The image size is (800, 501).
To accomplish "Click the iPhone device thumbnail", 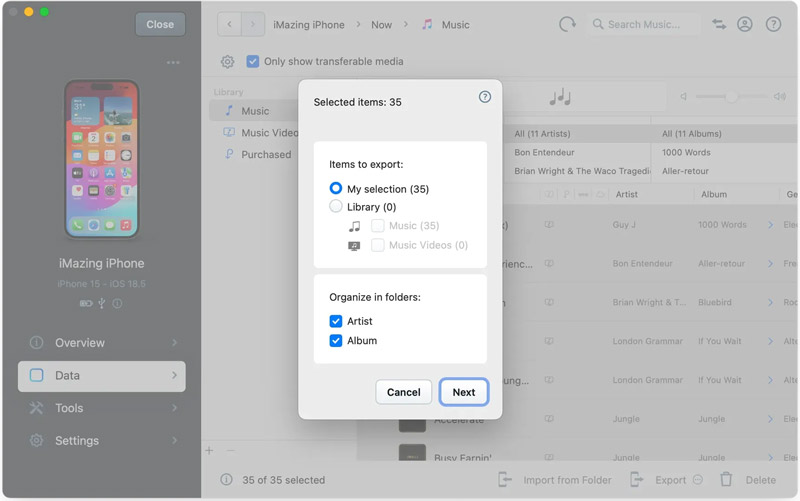I will [x=102, y=159].
